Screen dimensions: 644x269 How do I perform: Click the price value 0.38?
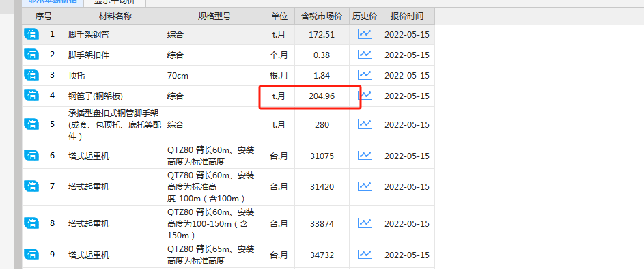pos(322,55)
